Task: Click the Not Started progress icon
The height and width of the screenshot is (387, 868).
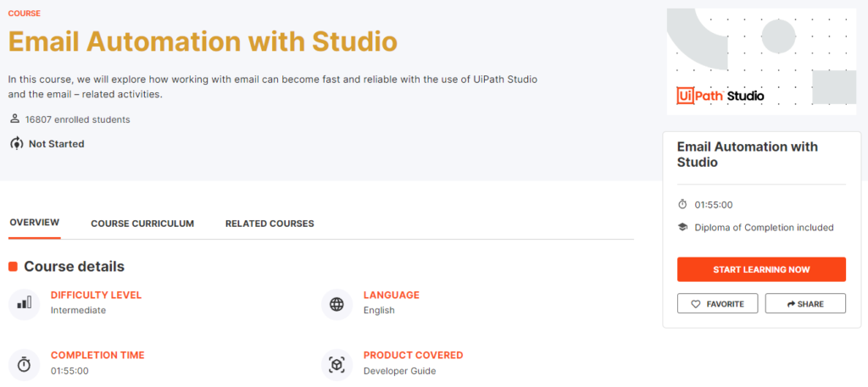Action: 17,144
